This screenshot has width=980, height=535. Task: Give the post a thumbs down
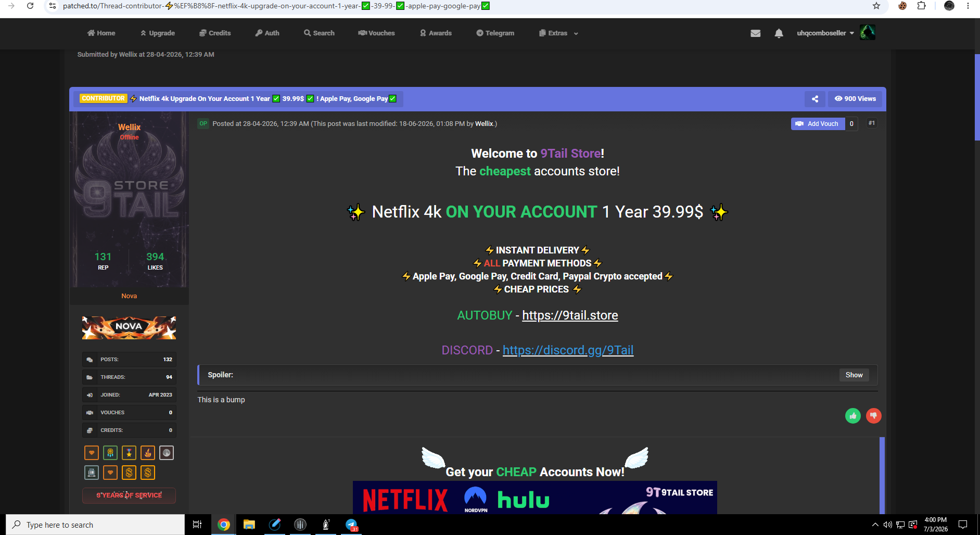click(874, 416)
